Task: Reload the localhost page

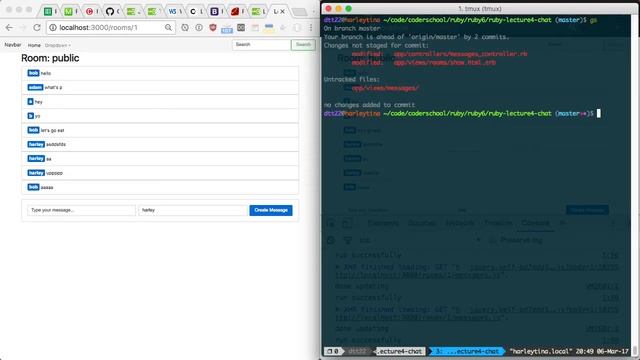Action: point(37,27)
